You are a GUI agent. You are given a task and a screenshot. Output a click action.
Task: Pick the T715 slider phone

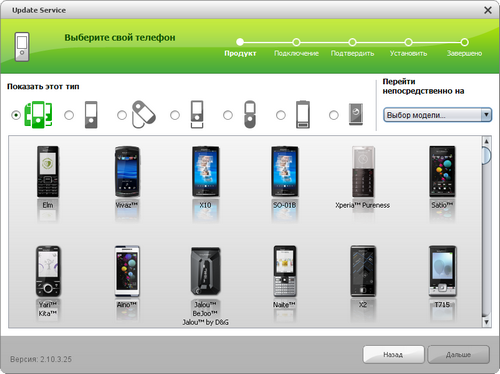(x=442, y=271)
